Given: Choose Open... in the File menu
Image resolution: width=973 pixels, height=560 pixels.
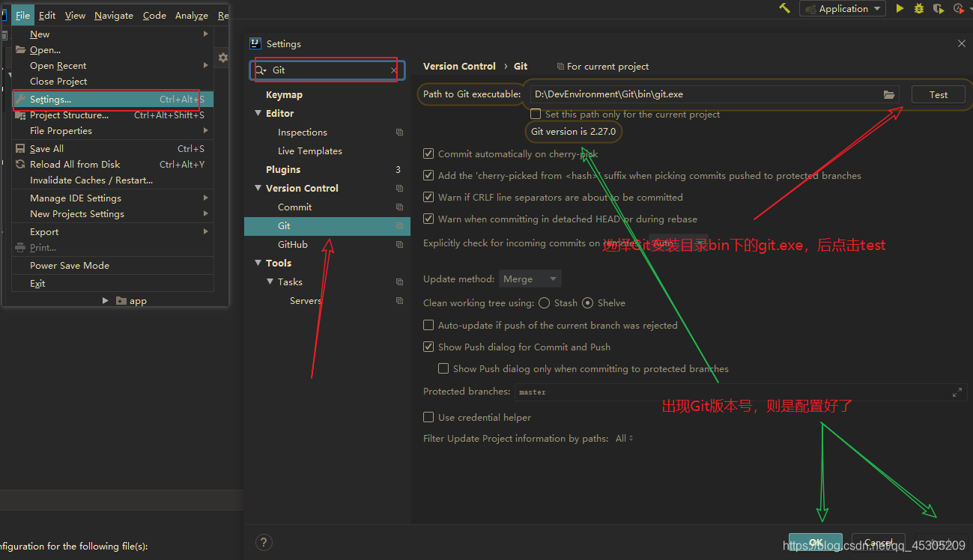Looking at the screenshot, I should [112, 49].
